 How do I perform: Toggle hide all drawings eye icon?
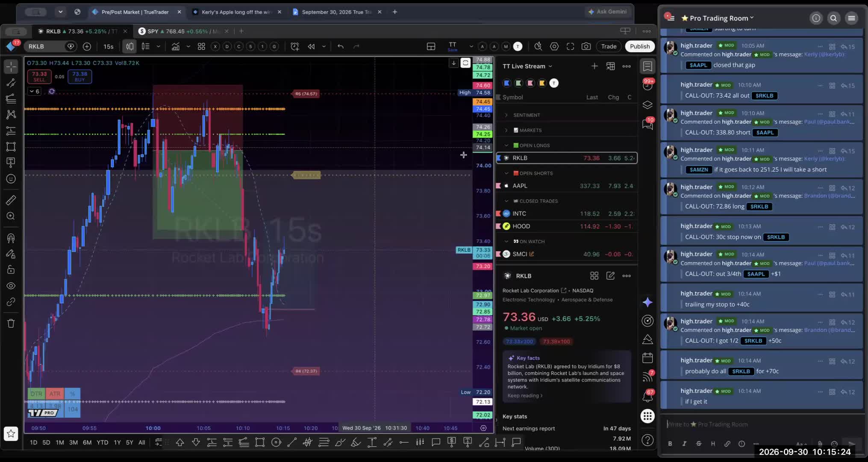11,286
